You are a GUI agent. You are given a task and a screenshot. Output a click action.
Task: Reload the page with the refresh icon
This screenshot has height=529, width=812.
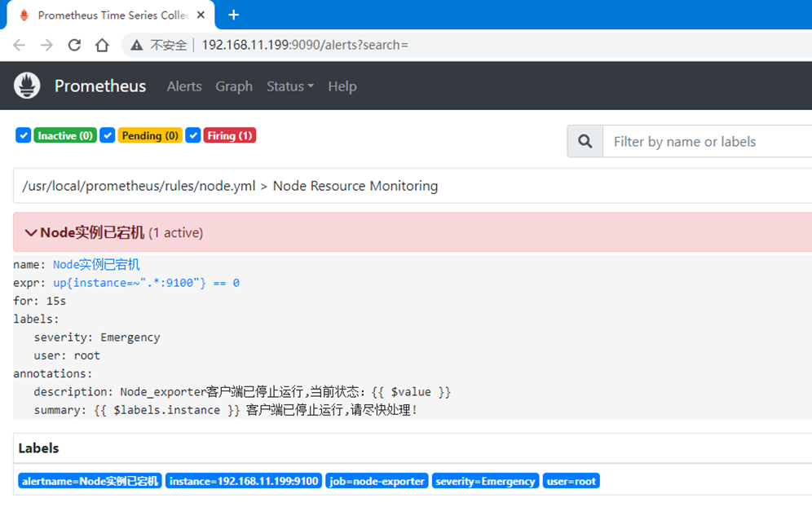(74, 45)
